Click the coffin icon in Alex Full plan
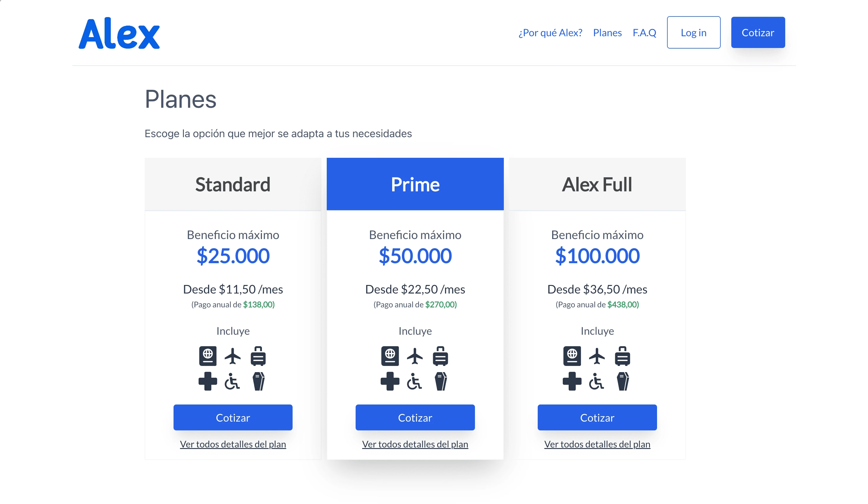 (623, 382)
